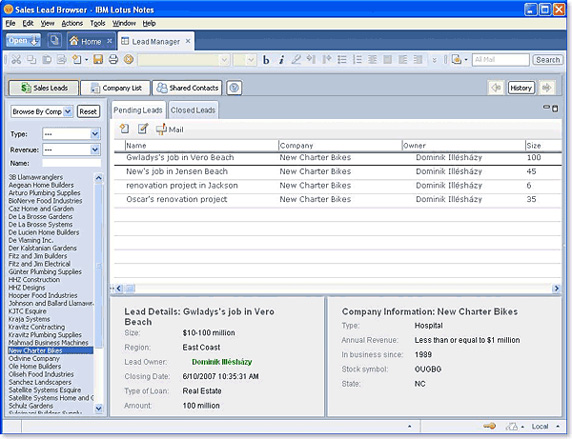Click the company list scroll-up arrow
Viewport: 572px width, 439px height.
pyautogui.click(x=98, y=178)
